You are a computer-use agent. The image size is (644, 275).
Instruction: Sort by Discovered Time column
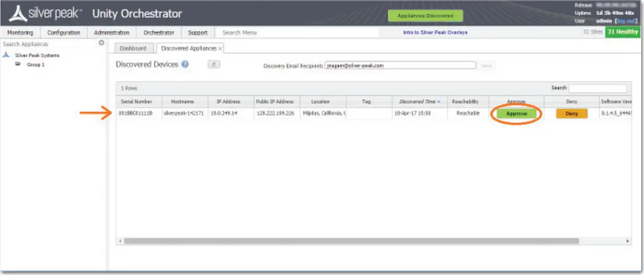pyautogui.click(x=420, y=102)
